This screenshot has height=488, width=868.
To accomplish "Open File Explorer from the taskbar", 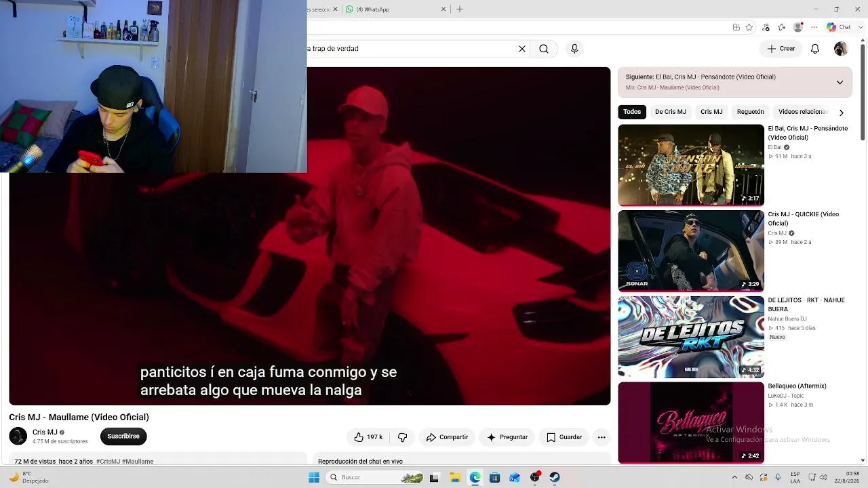I will [x=454, y=477].
